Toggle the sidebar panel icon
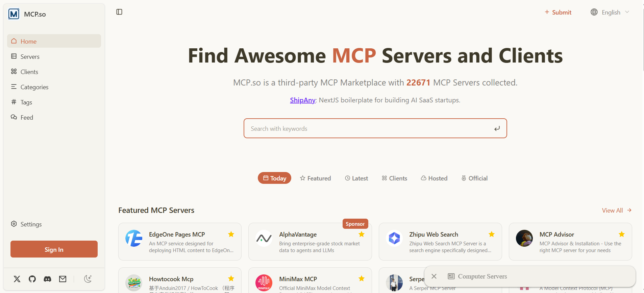 [x=119, y=12]
